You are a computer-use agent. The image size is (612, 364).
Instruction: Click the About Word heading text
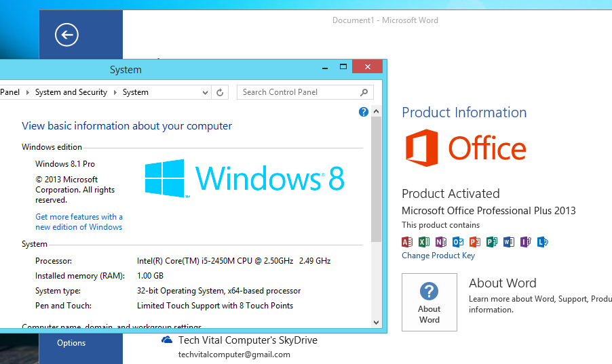click(x=503, y=283)
